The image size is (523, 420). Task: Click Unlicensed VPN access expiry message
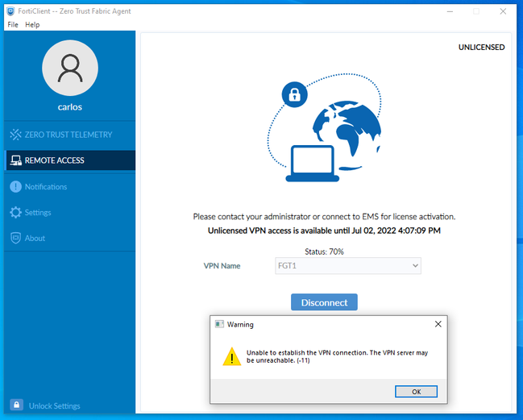point(324,231)
